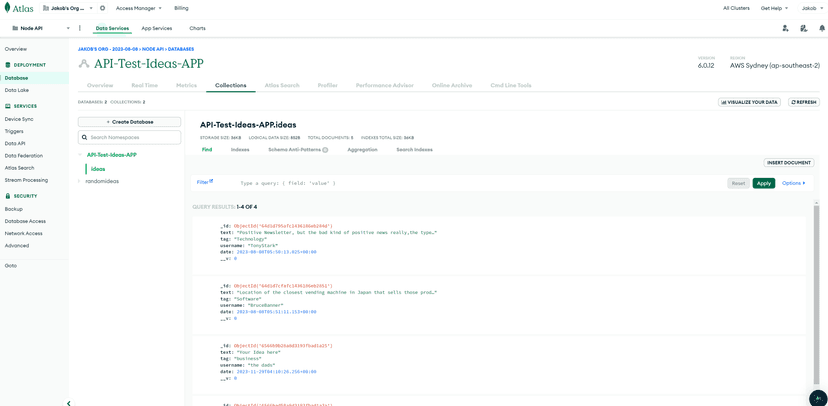Expand the randomideas database tree
The width and height of the screenshot is (828, 406).
(x=79, y=181)
